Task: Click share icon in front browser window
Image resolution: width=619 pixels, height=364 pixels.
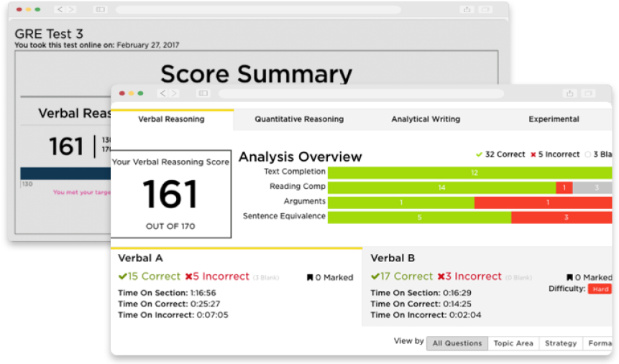Action: (x=569, y=93)
